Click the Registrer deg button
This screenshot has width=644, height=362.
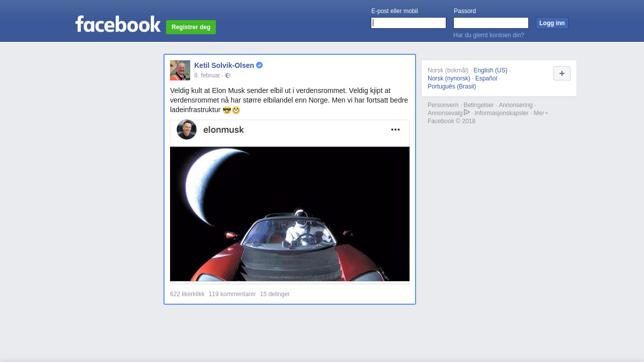pyautogui.click(x=191, y=27)
